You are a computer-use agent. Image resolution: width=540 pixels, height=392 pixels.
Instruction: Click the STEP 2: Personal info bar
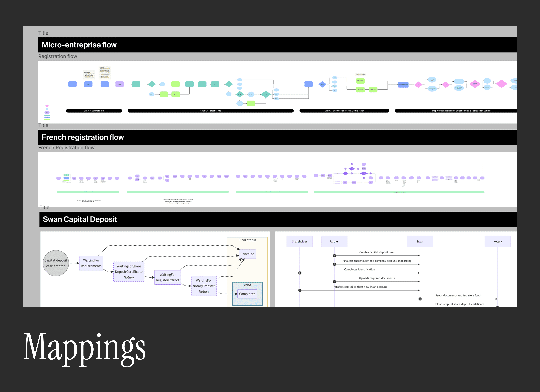(x=211, y=111)
